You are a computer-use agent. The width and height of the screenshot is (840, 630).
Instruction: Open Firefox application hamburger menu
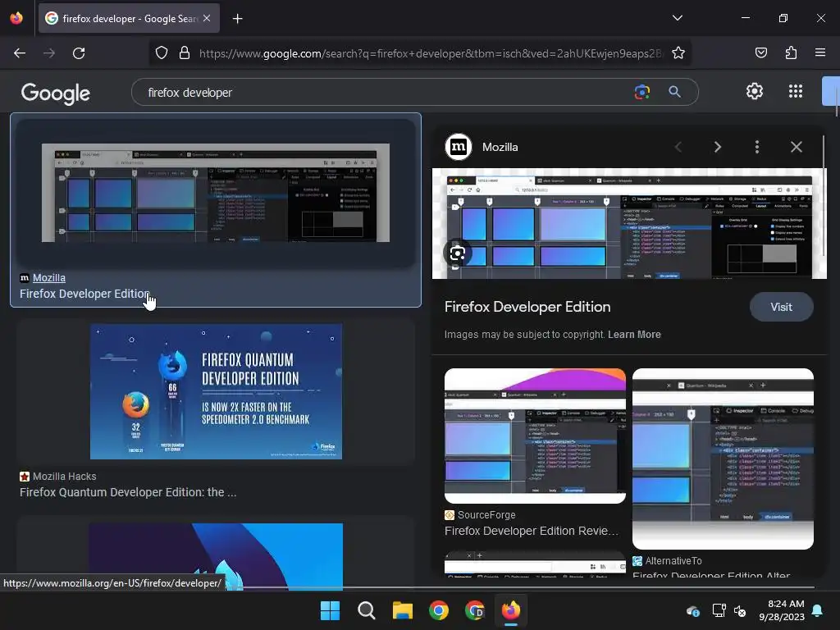(x=820, y=52)
